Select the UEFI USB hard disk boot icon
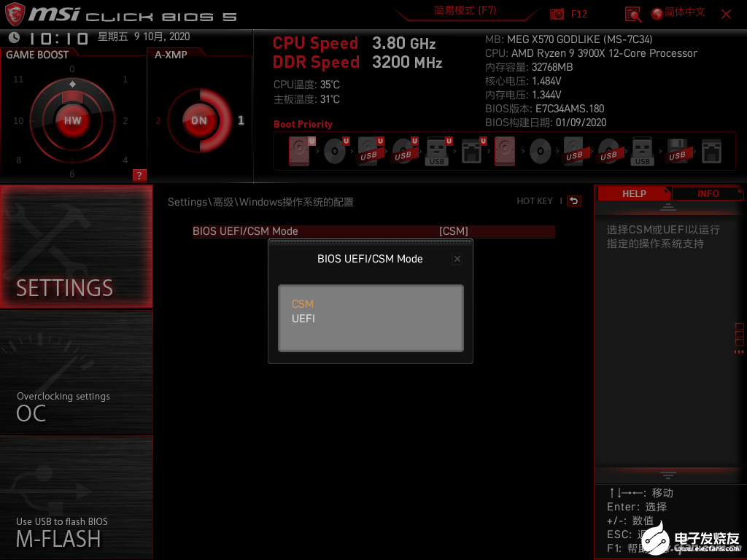Screen dimensions: 747x560 pos(370,151)
